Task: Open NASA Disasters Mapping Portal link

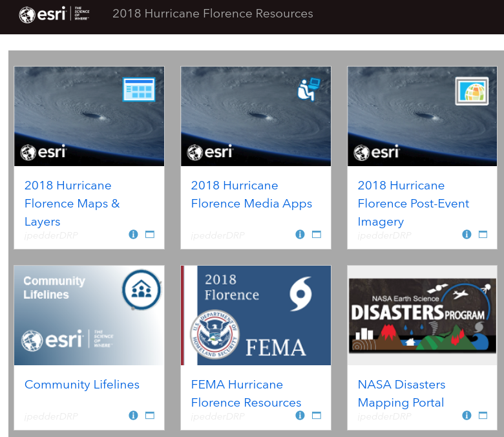Action: 401,394
